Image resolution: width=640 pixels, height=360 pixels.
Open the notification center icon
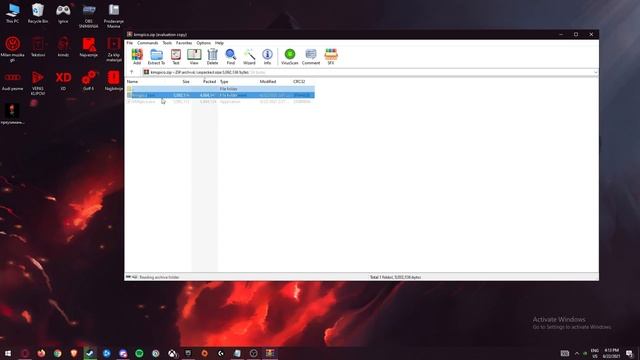click(629, 353)
